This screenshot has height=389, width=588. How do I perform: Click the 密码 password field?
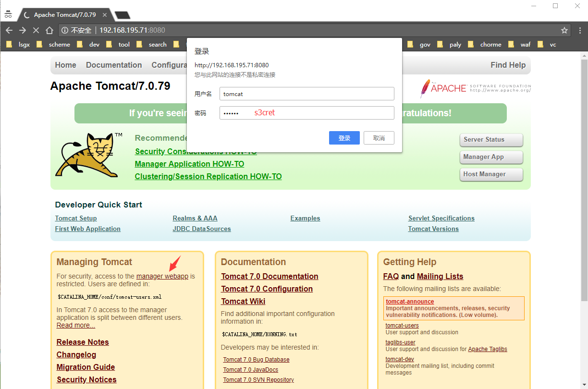[x=307, y=113]
